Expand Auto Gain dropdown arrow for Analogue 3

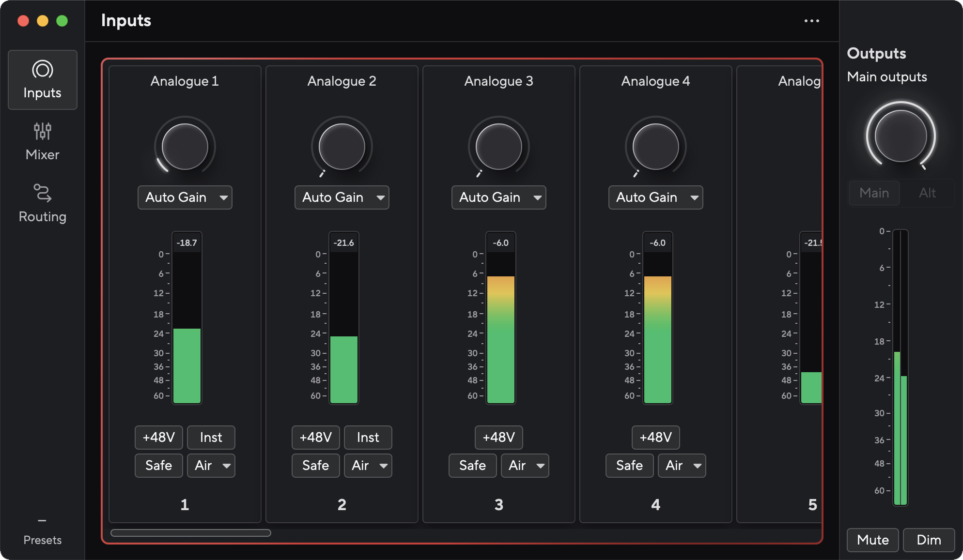[537, 197]
